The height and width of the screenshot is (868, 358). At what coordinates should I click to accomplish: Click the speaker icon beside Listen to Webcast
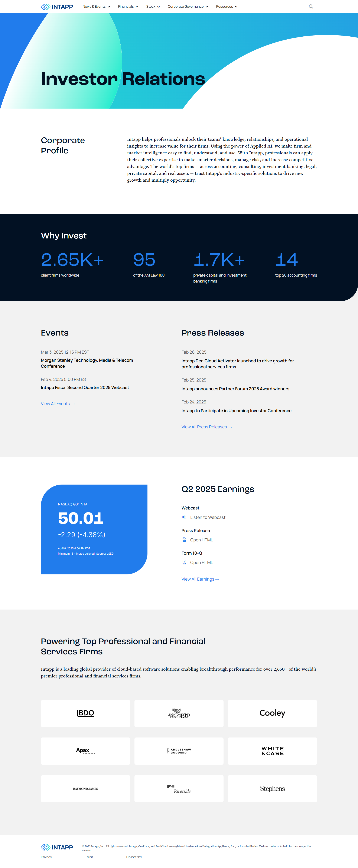[184, 517]
